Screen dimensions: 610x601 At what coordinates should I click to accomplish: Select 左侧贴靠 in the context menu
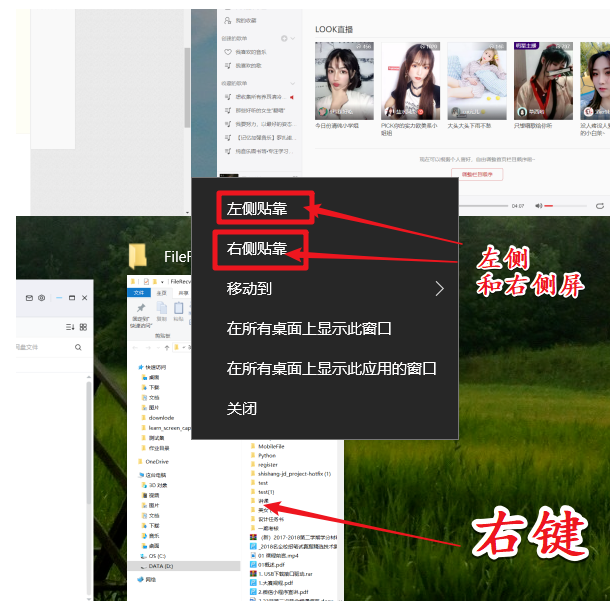click(x=257, y=209)
